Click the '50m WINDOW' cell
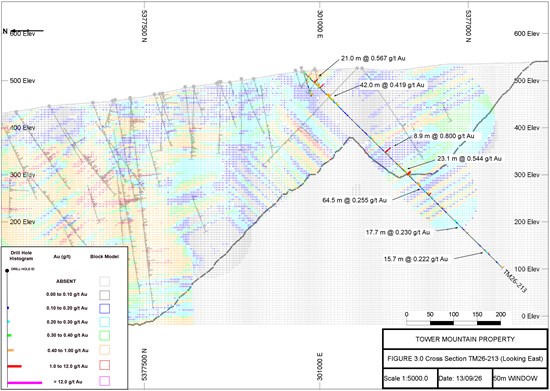Viewport: 550px width, 391px height. (520, 378)
